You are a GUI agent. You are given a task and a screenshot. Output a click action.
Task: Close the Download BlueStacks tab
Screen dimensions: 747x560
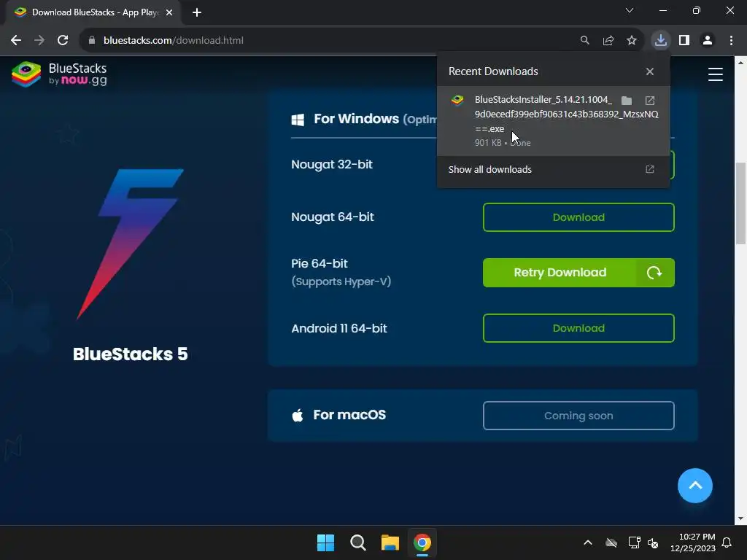pyautogui.click(x=169, y=12)
